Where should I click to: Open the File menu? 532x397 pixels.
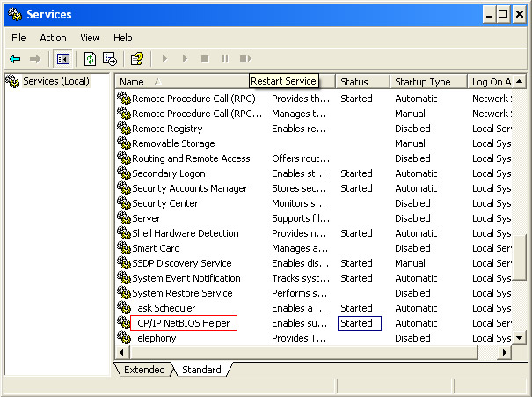[x=18, y=38]
